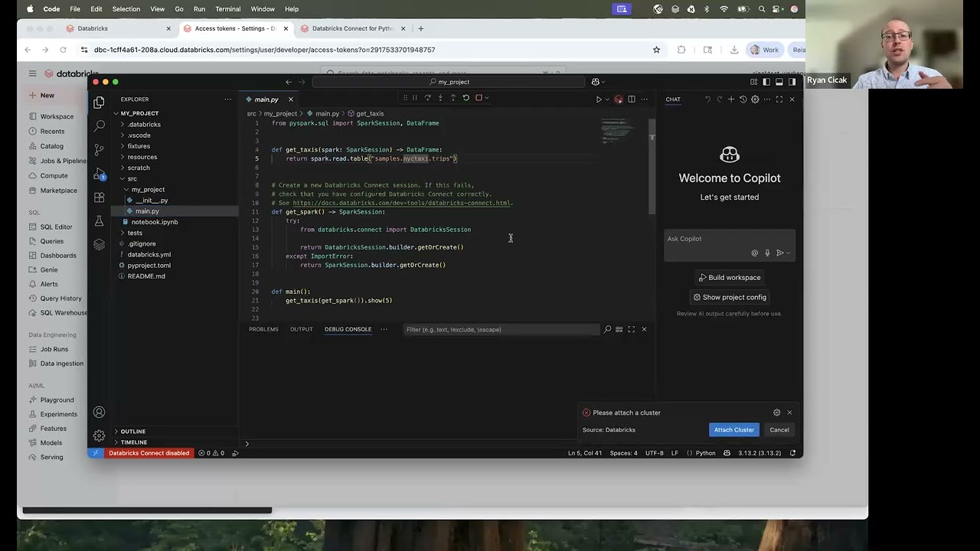Open the databricks-connect docs link in code

(x=402, y=204)
